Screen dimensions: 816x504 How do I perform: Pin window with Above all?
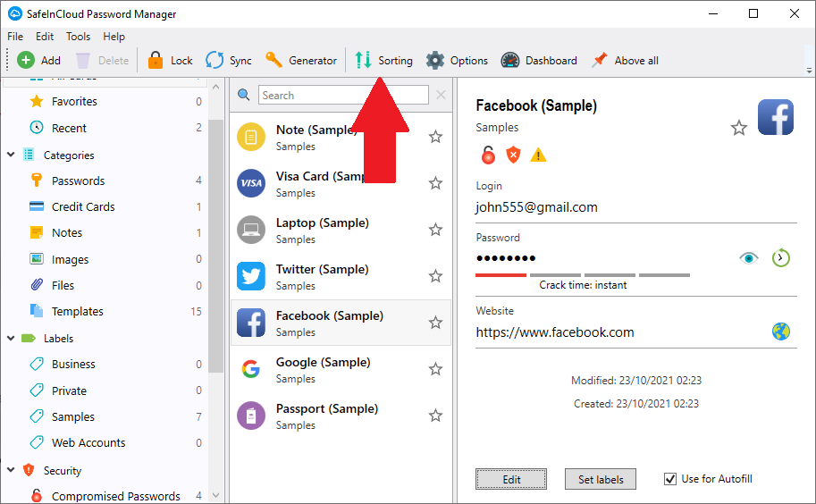(x=625, y=61)
